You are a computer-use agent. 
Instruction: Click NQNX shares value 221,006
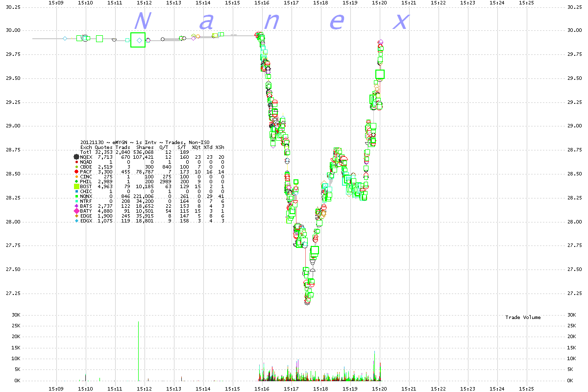143,196
